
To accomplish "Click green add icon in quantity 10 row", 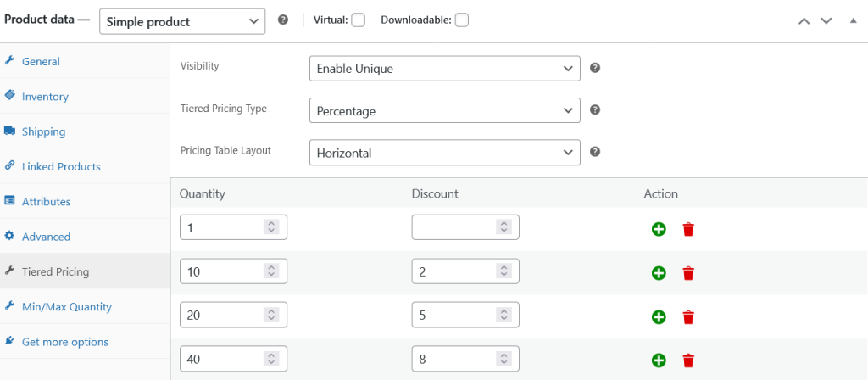I will click(x=659, y=273).
